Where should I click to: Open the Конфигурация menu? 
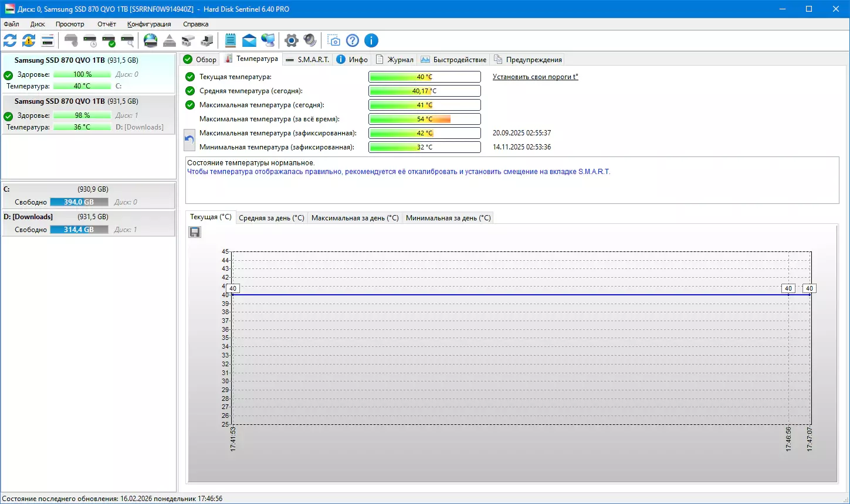(x=149, y=24)
